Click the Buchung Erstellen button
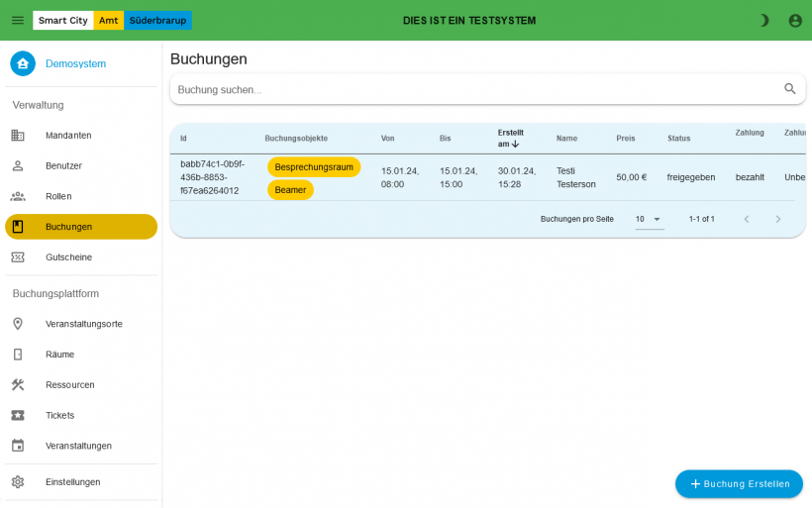The height and width of the screenshot is (508, 812). [739, 484]
